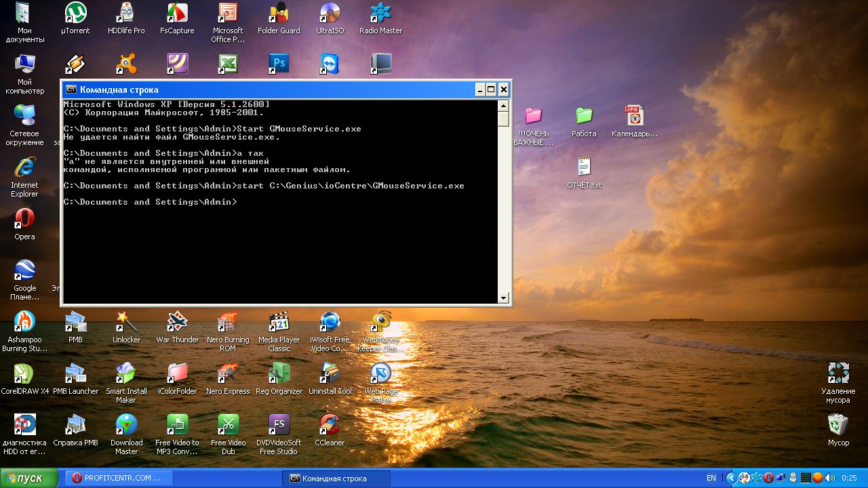Viewport: 868px width, 488px height.
Task: Launch Media Player Classic shortcut
Action: pyautogui.click(x=279, y=322)
